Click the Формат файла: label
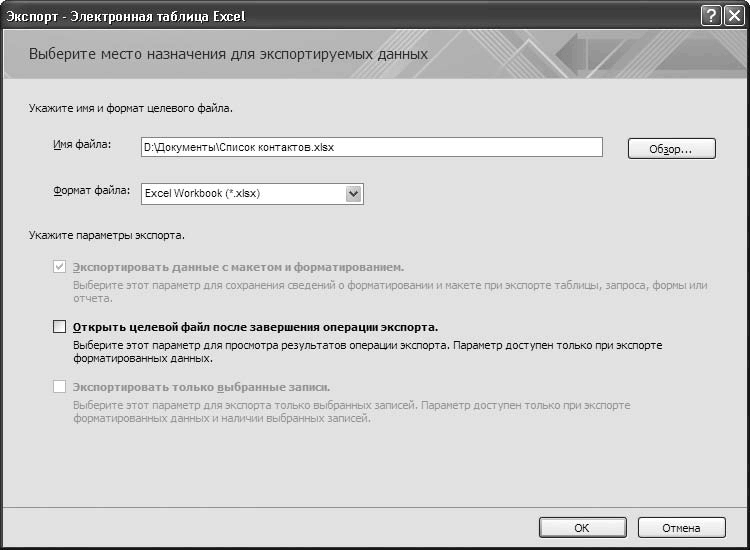This screenshot has height=550, width=750. [84, 190]
